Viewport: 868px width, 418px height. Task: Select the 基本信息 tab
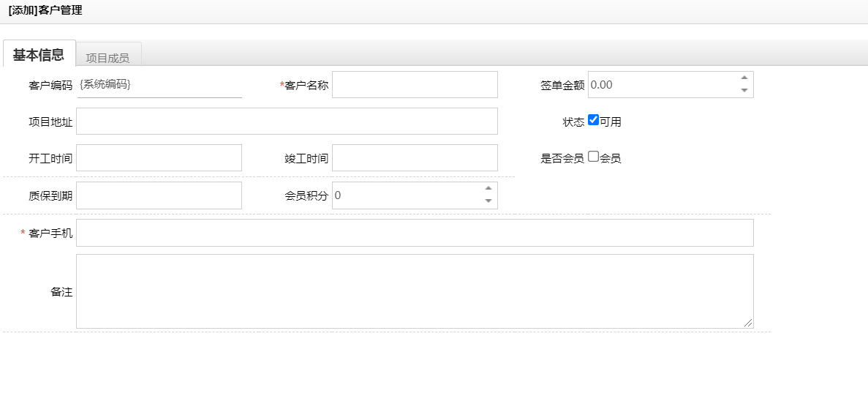click(39, 55)
